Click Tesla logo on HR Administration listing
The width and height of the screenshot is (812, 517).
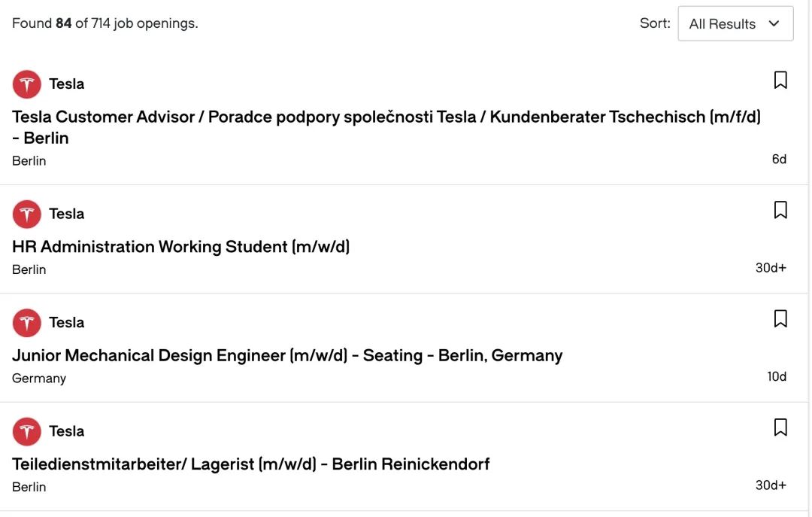pos(27,214)
